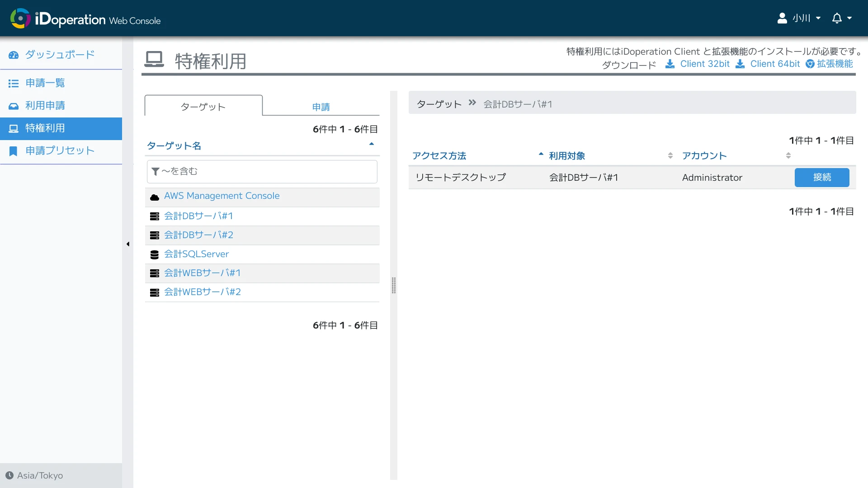Open the sort options for 利用対象 column

point(670,155)
